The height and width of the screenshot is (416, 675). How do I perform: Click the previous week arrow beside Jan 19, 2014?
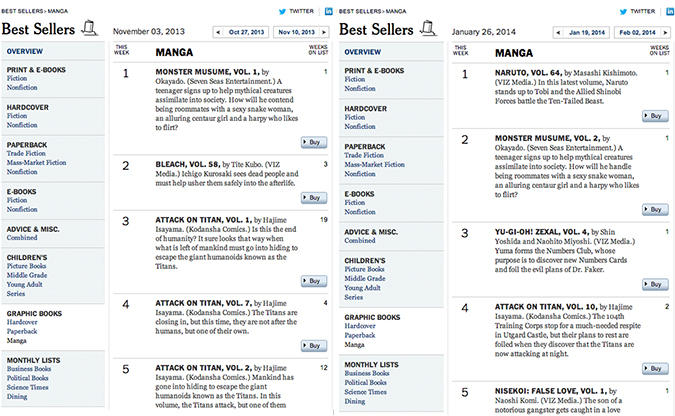point(558,33)
